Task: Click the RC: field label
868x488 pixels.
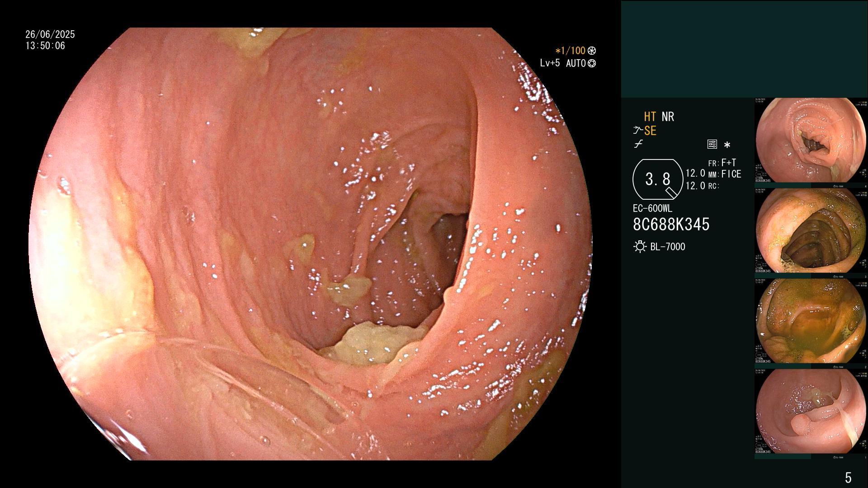Action: 714,186
